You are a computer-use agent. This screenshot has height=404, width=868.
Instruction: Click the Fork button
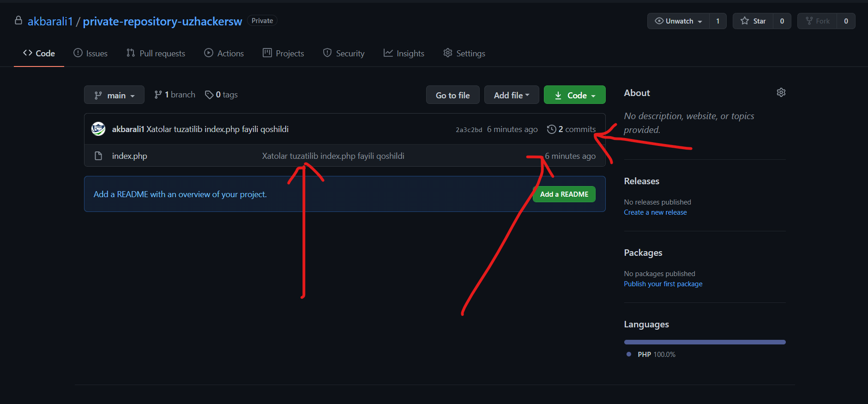point(817,21)
